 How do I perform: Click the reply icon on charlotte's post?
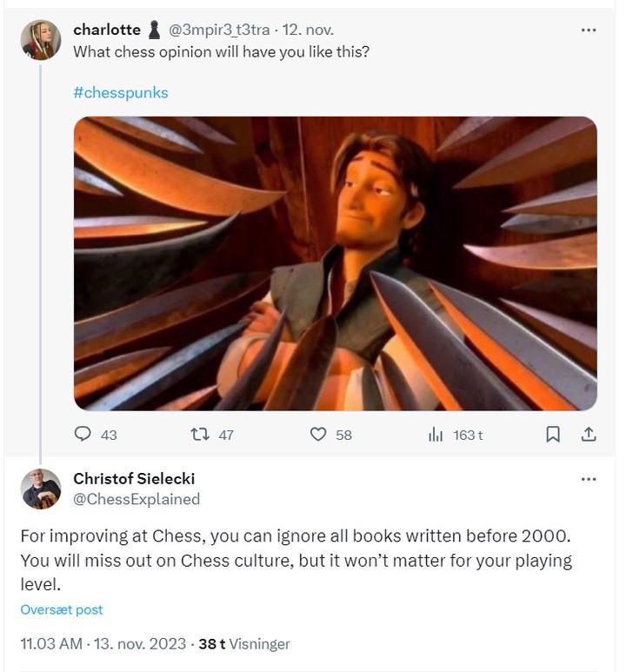pos(83,434)
